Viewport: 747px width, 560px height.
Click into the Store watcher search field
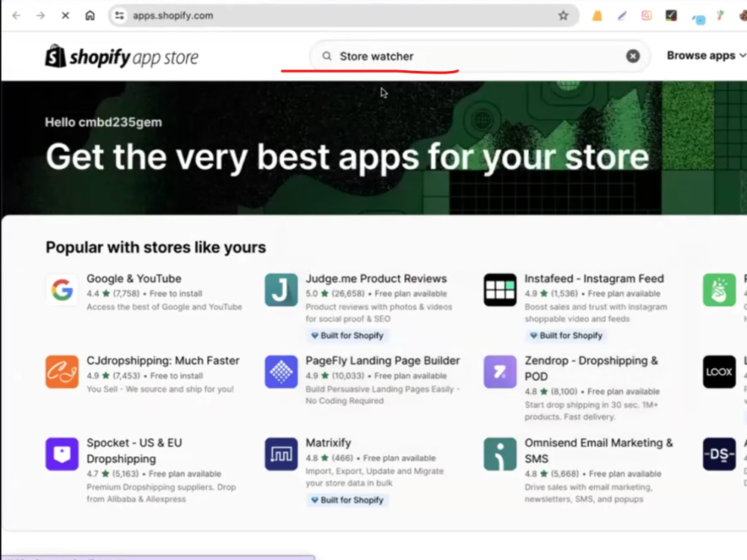[479, 56]
